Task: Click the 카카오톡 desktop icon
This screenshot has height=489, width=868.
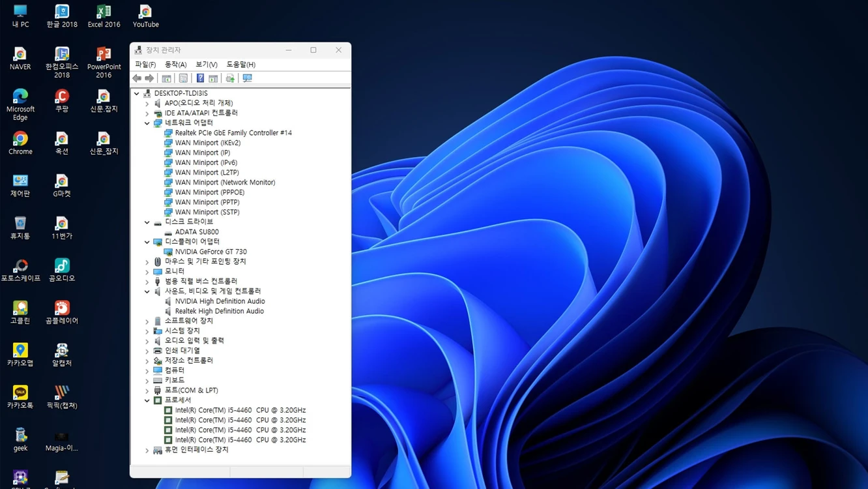Action: click(x=20, y=398)
